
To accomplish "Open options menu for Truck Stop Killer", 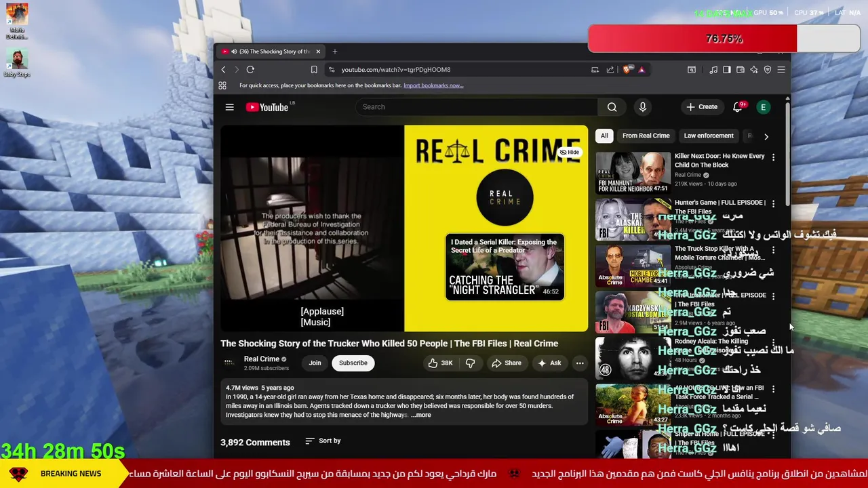I will pyautogui.click(x=773, y=250).
